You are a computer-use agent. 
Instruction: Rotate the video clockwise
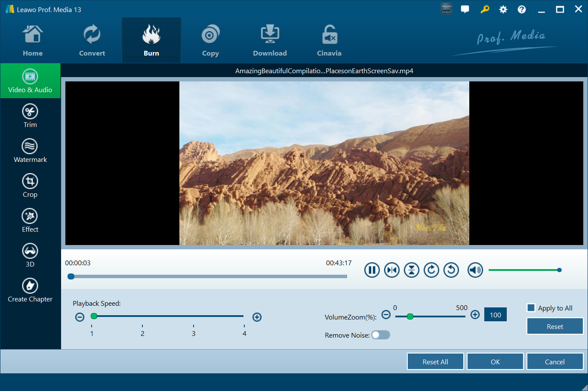tap(431, 270)
